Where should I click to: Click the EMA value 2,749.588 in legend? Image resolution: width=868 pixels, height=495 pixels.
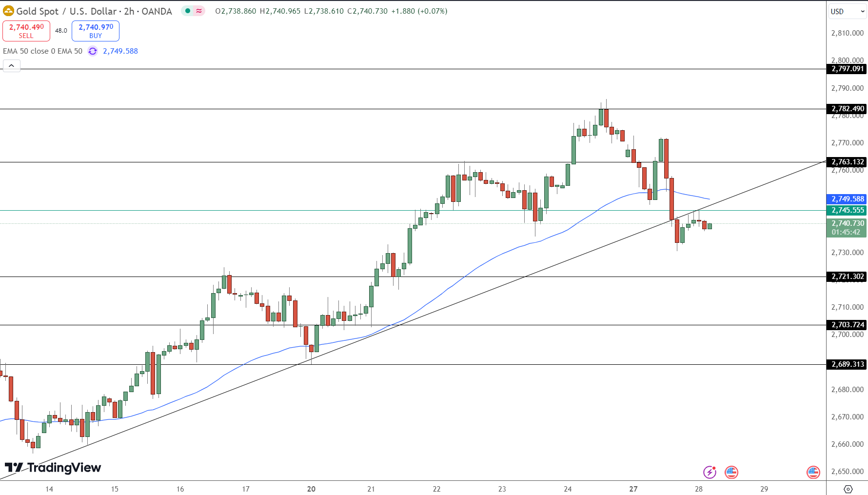[120, 51]
